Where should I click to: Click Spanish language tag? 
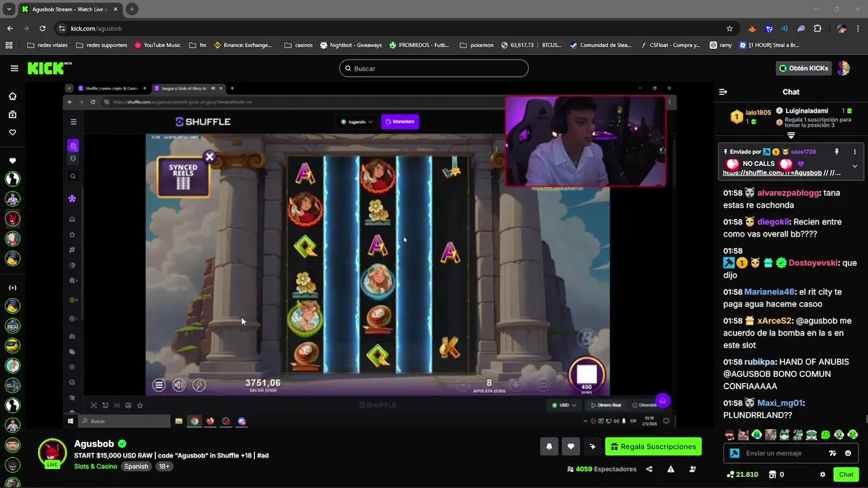(x=136, y=466)
